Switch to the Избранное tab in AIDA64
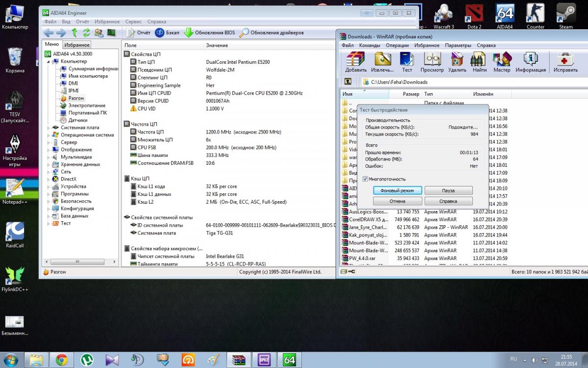The image size is (588, 368). (x=77, y=45)
